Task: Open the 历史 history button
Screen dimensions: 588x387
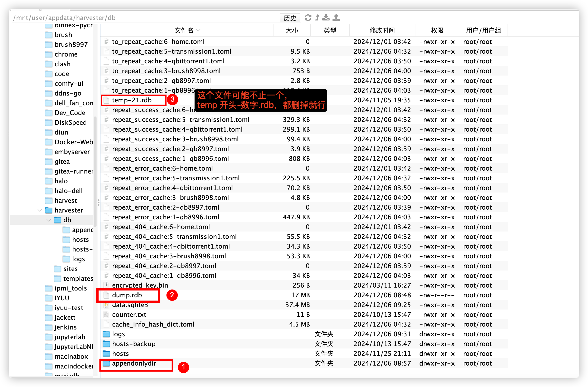Action: [x=290, y=18]
